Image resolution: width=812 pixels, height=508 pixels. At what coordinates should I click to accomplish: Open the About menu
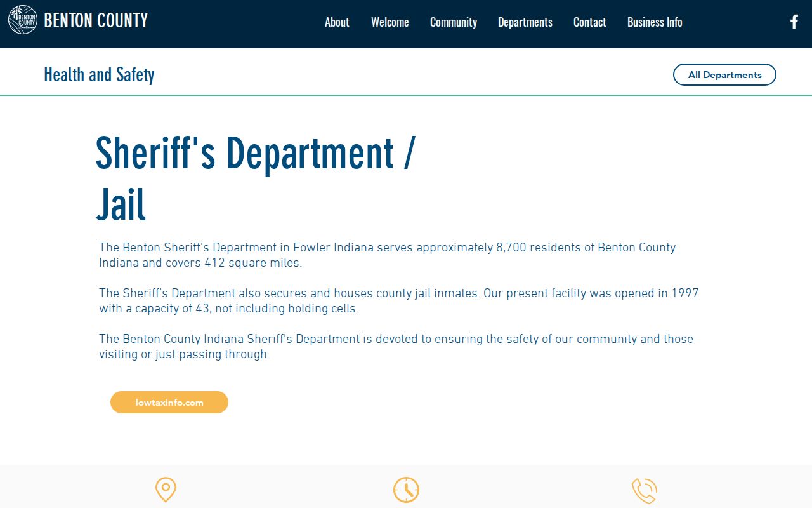(x=337, y=22)
